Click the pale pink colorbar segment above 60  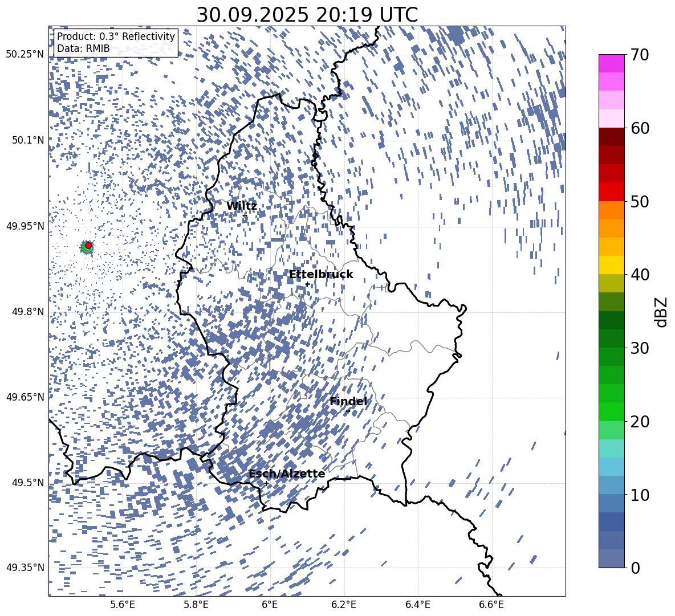(611, 119)
